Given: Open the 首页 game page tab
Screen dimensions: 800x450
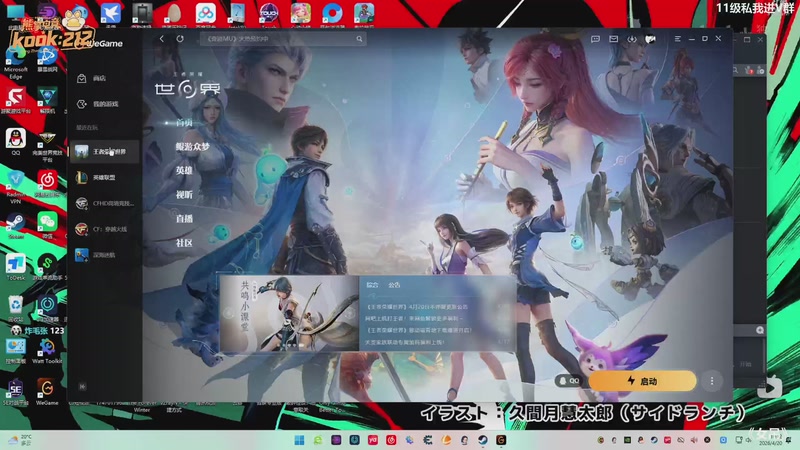Looking at the screenshot, I should point(184,123).
